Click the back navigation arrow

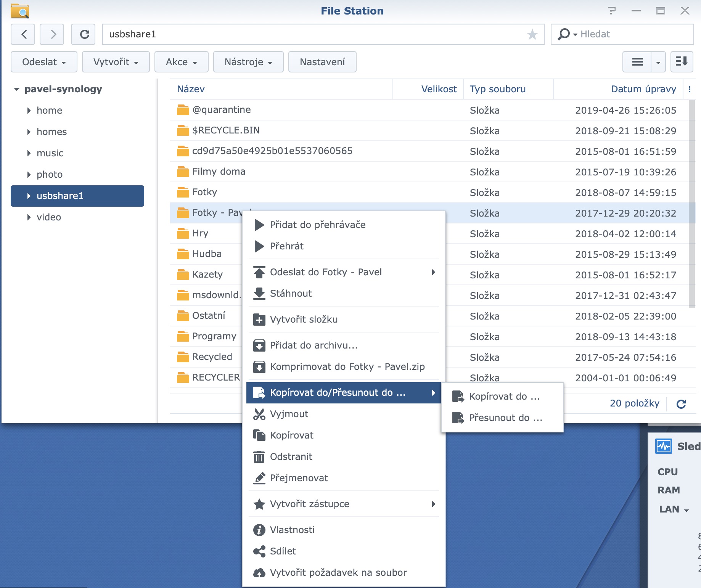(23, 34)
